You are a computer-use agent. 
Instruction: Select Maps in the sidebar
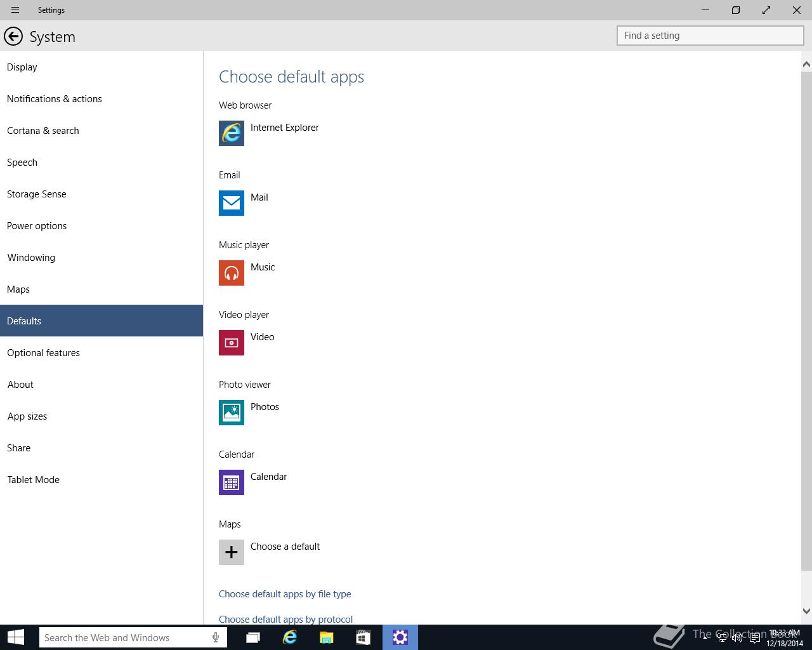pos(101,289)
